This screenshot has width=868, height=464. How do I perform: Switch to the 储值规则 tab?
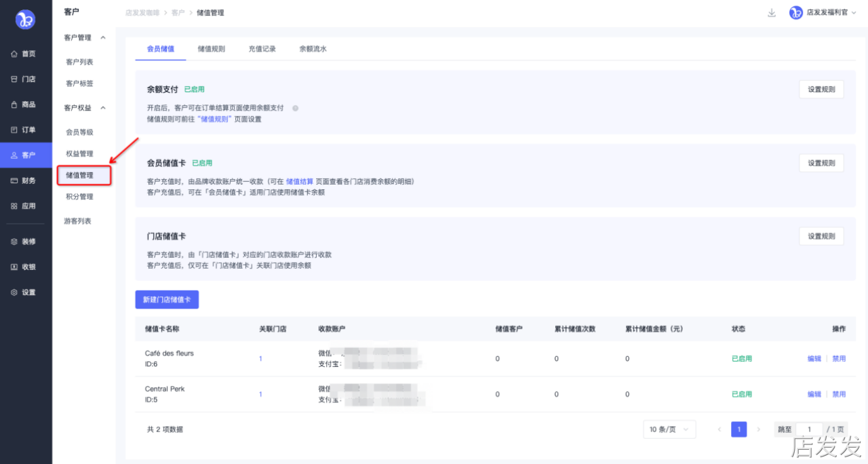click(212, 49)
